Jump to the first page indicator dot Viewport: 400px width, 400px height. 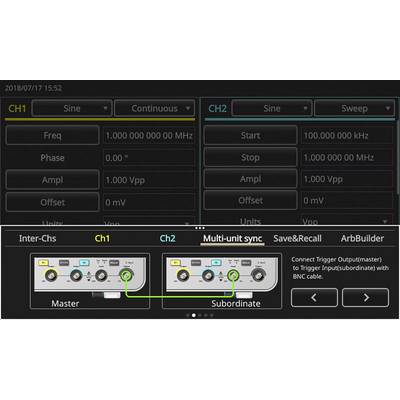click(188, 315)
